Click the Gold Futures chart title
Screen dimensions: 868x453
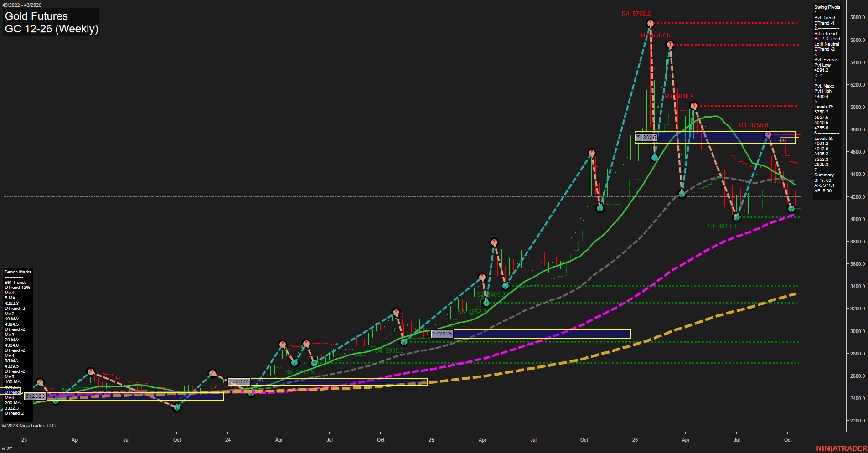[36, 16]
